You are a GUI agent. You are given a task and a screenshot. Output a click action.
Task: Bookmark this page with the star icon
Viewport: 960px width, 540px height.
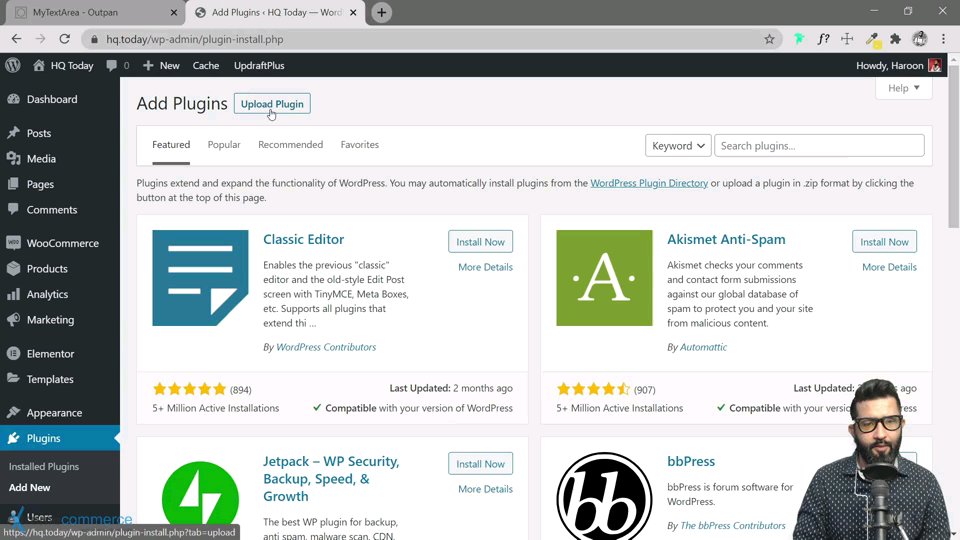click(x=770, y=39)
